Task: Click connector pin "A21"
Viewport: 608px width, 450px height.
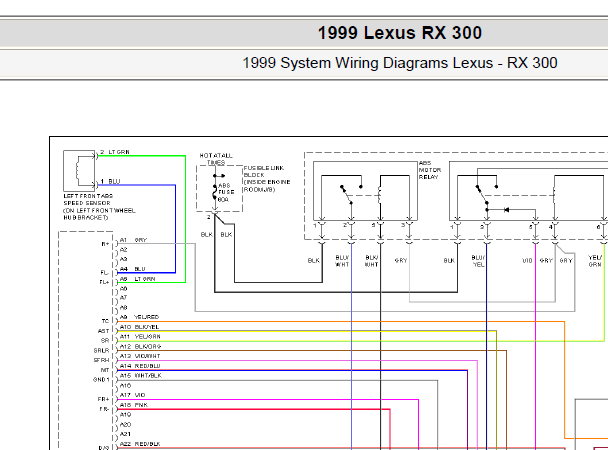Action: click(125, 434)
